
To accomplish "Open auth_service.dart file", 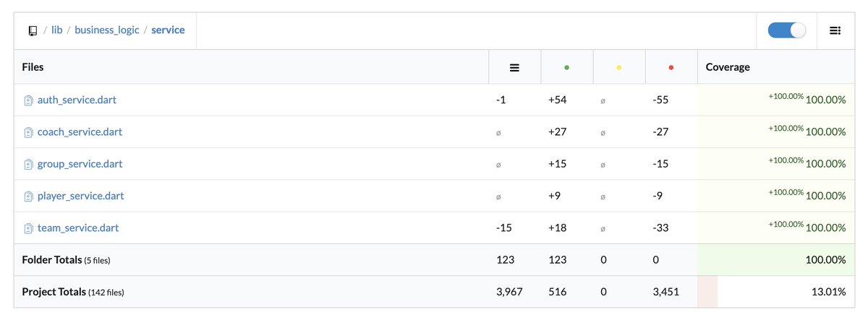I will [x=77, y=100].
